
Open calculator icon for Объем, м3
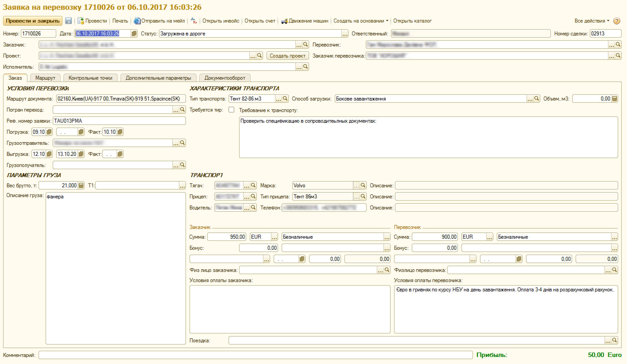[615, 99]
